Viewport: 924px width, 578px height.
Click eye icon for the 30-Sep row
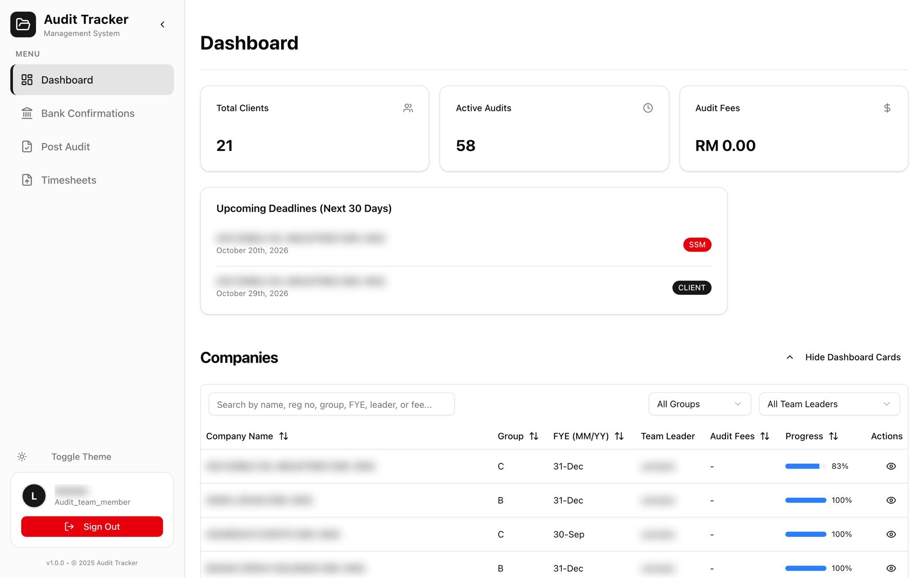click(891, 534)
